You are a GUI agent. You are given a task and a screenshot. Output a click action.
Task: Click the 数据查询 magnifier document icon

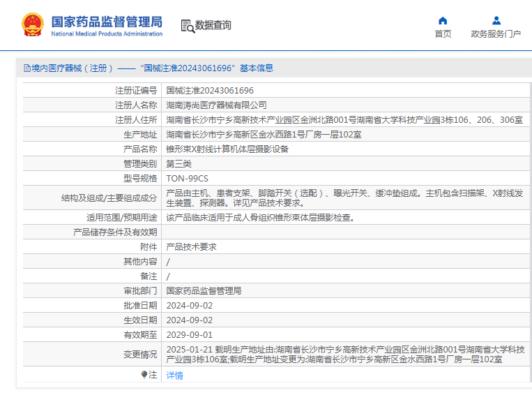[x=187, y=26]
